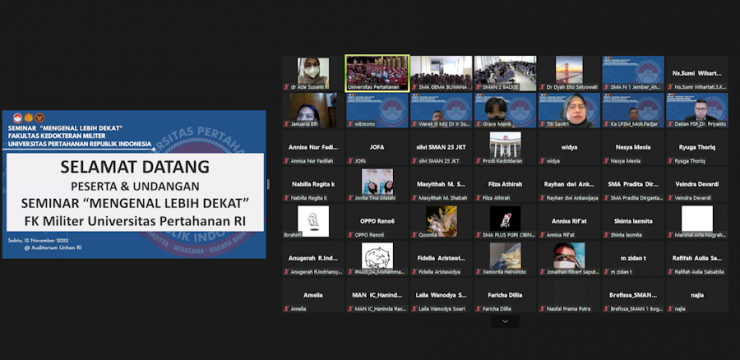The image size is (740, 360).
Task: Click name label 'MAN IC_Haninda Ras...'
Action: [x=380, y=309]
